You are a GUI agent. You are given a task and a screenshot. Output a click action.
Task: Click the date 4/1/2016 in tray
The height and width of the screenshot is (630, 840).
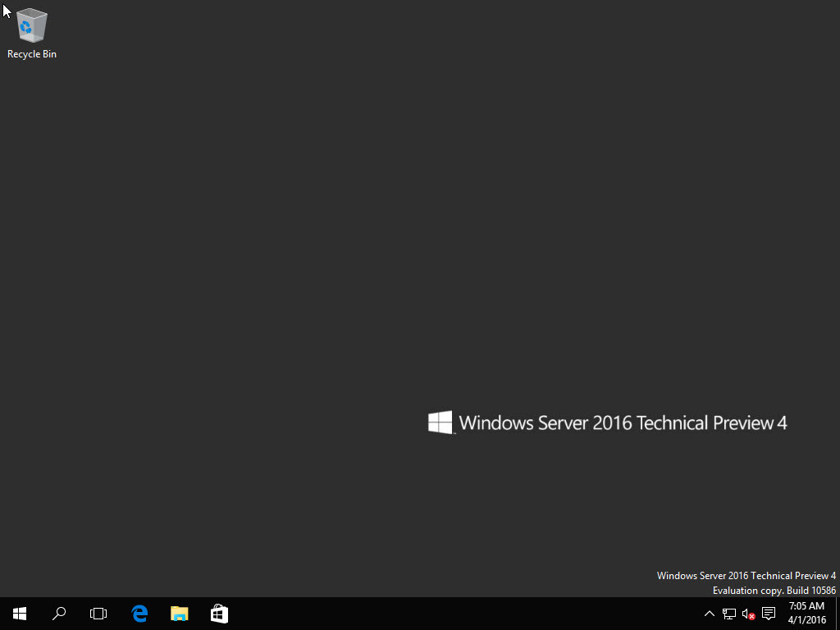tap(806, 619)
